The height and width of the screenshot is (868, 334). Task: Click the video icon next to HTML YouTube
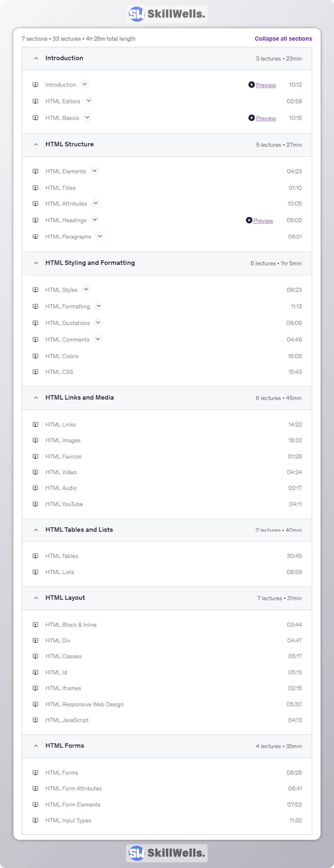pos(36,504)
